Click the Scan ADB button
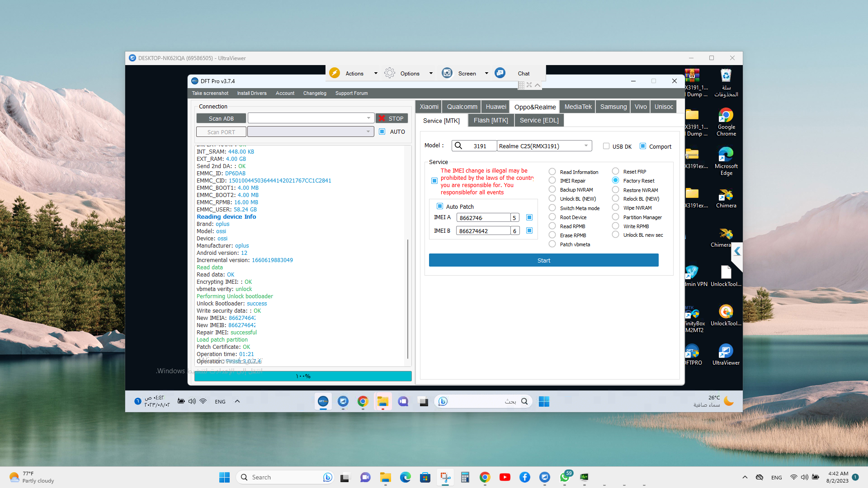 coord(221,118)
